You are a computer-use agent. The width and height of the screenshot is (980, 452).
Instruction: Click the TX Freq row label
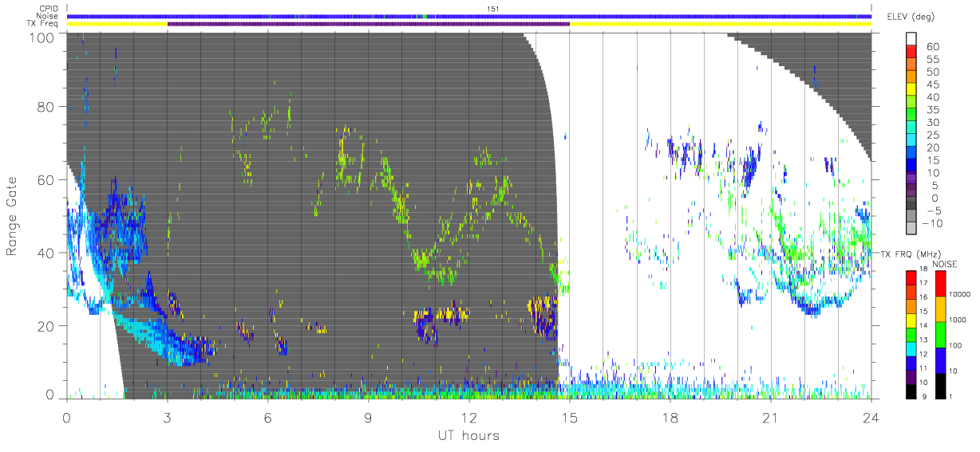(43, 24)
